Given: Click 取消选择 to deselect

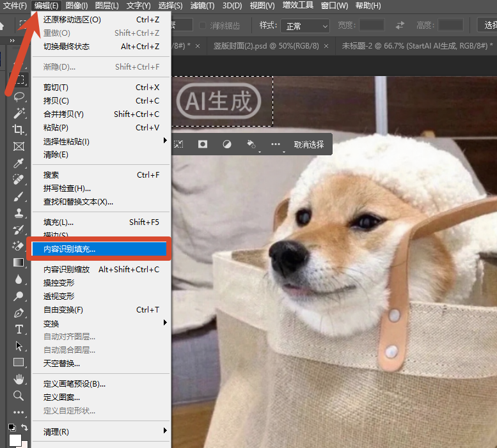Looking at the screenshot, I should pyautogui.click(x=309, y=144).
